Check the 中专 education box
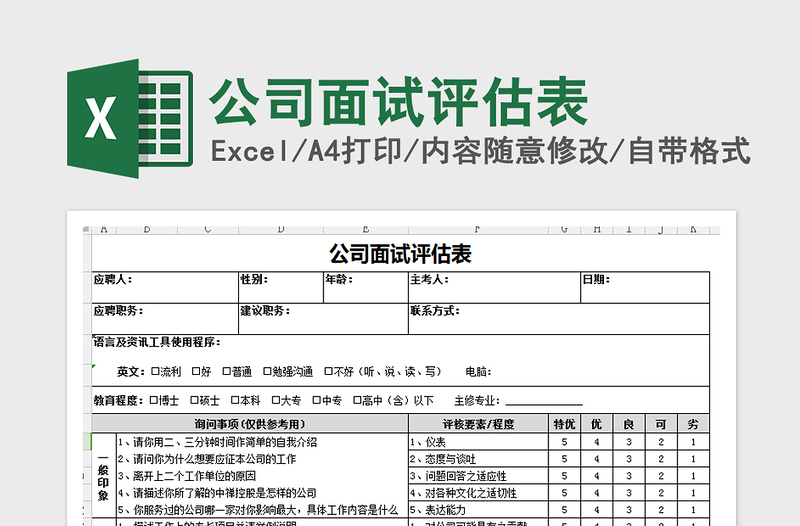The image size is (800, 526). tap(316, 400)
